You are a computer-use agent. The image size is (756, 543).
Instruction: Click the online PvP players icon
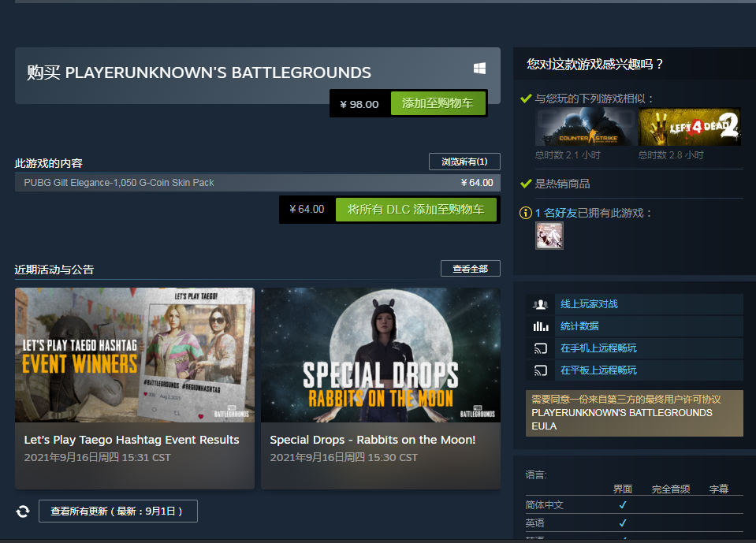541,304
